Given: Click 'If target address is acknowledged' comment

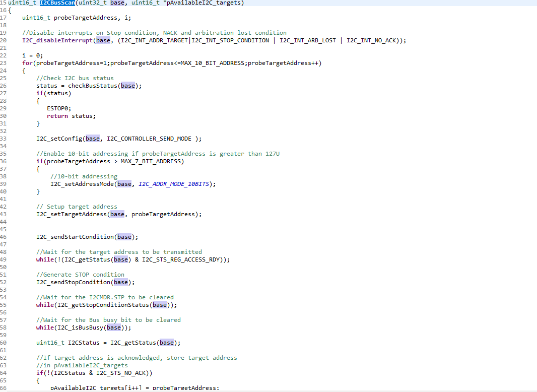Looking at the screenshot, I should [x=137, y=358].
